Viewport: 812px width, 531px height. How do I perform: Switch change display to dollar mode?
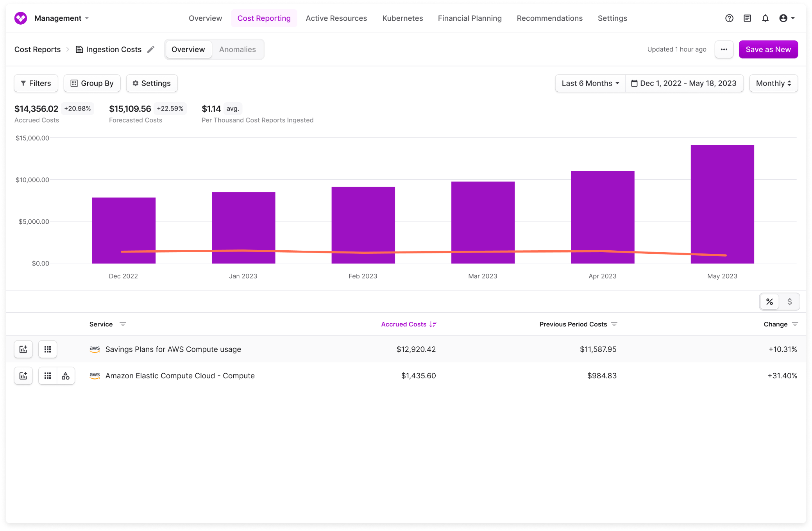click(x=789, y=301)
